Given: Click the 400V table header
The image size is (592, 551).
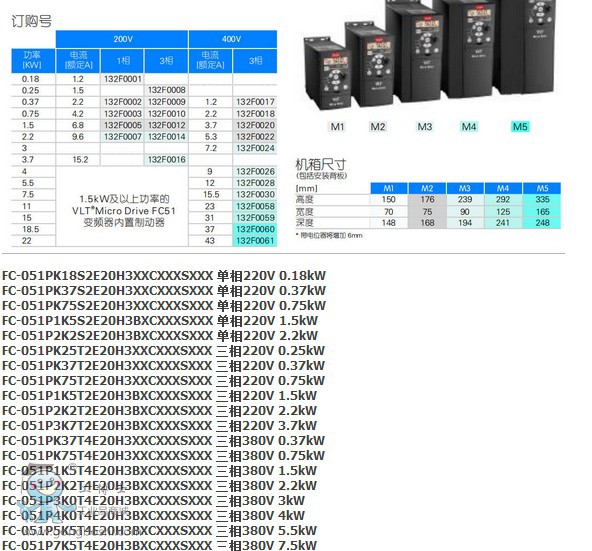Looking at the screenshot, I should [x=233, y=39].
